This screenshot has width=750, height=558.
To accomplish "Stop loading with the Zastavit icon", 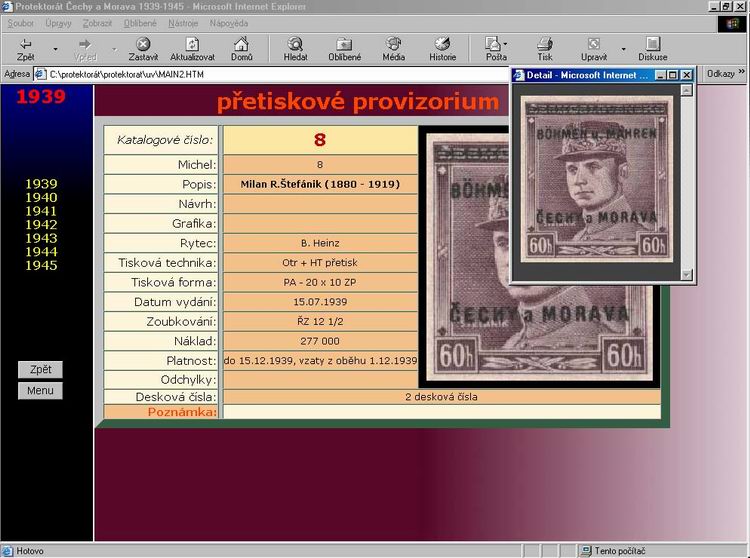I will pyautogui.click(x=143, y=44).
